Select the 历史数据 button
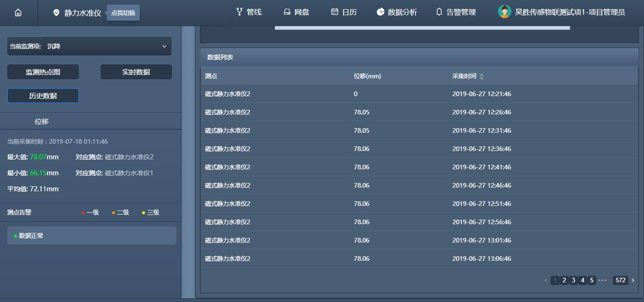 coord(43,96)
